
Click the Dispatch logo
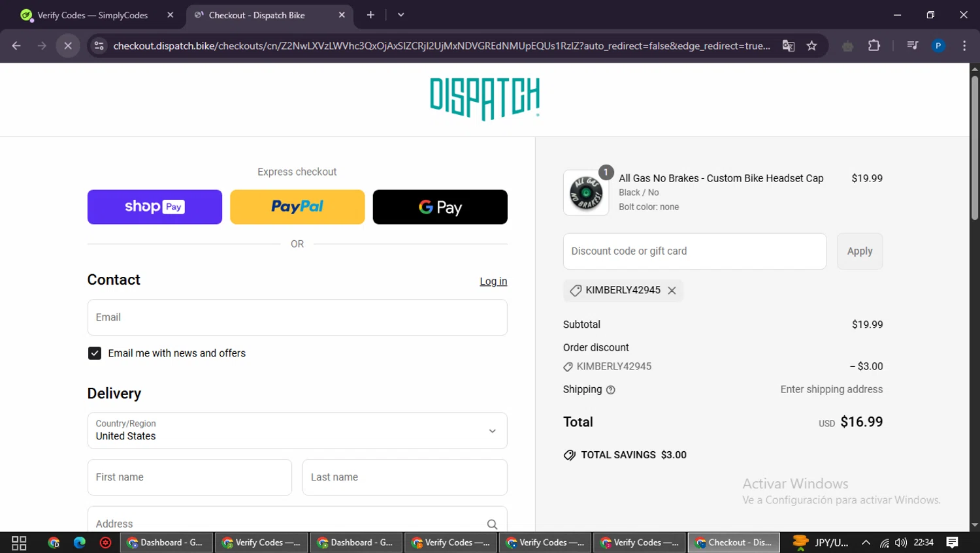coord(485,99)
